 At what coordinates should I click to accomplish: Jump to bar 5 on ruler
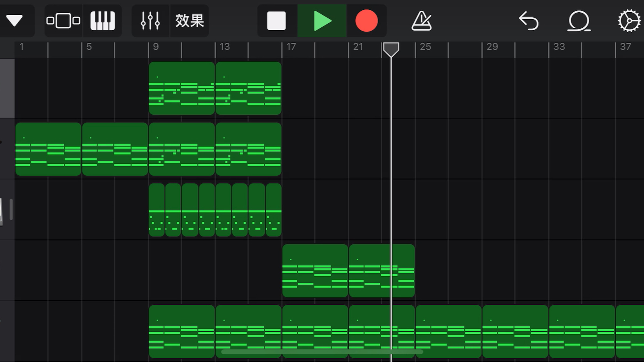click(x=89, y=47)
